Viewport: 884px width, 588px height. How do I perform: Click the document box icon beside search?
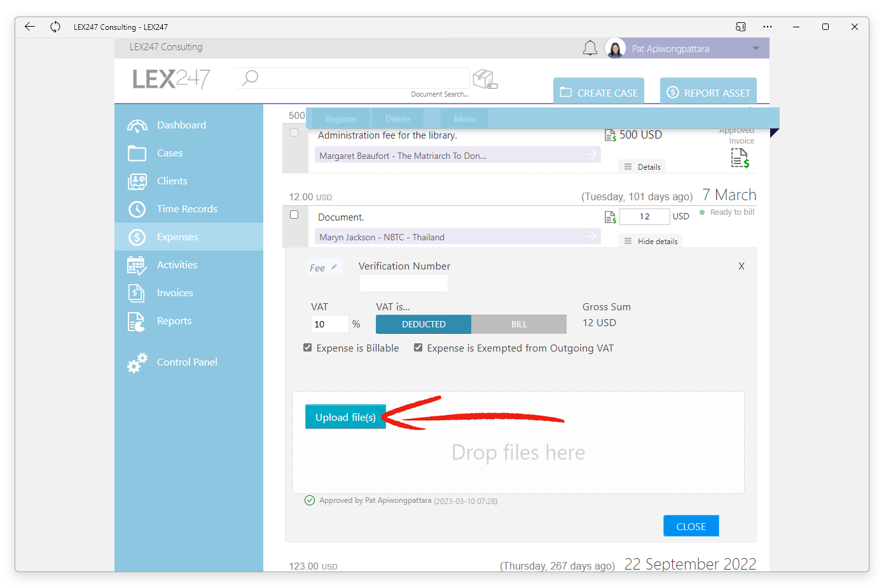(x=485, y=79)
